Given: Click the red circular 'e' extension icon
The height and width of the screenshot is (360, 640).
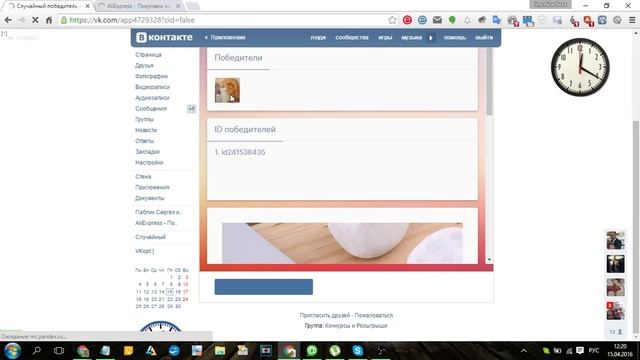Looking at the screenshot, I should (407, 20).
